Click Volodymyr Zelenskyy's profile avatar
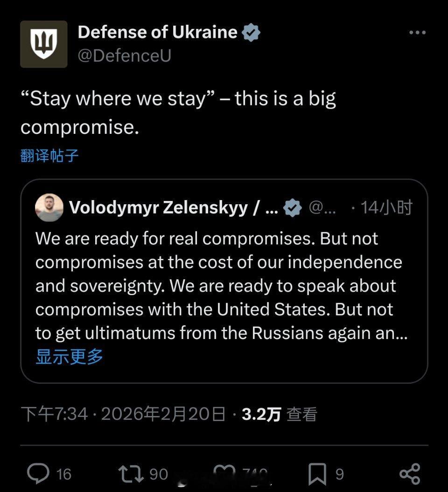The image size is (448, 492). [x=49, y=208]
